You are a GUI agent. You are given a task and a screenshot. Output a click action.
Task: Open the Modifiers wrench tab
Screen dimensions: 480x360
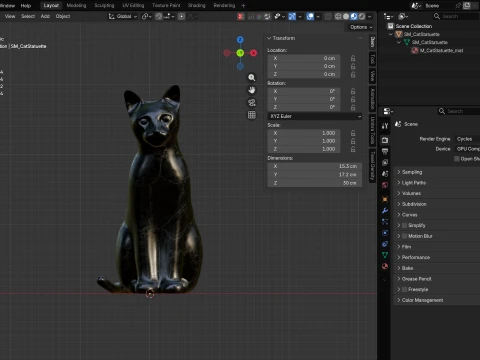point(385,211)
